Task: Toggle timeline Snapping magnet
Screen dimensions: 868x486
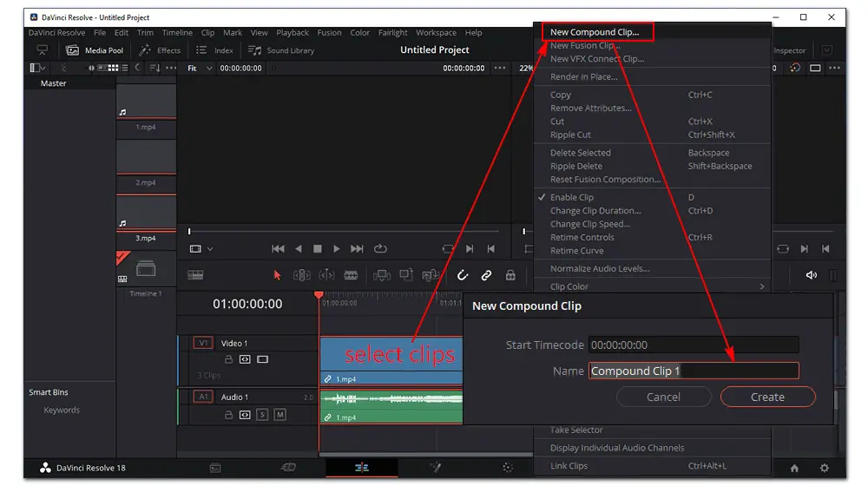Action: point(463,275)
